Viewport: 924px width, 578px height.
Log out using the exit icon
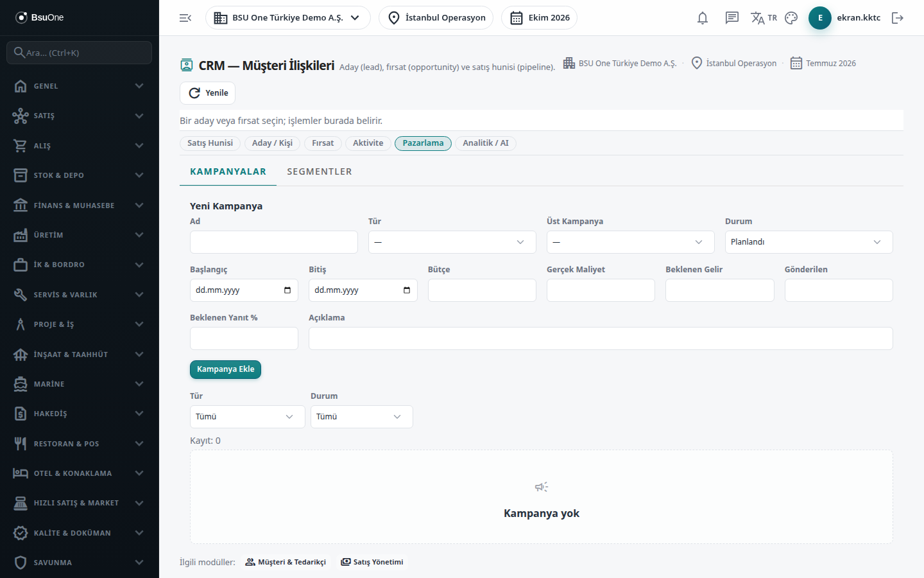(x=898, y=18)
